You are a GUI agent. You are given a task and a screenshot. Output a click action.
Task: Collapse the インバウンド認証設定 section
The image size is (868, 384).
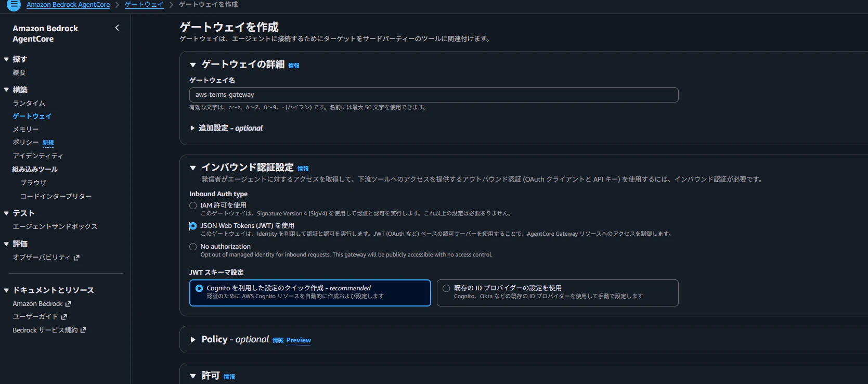click(193, 168)
